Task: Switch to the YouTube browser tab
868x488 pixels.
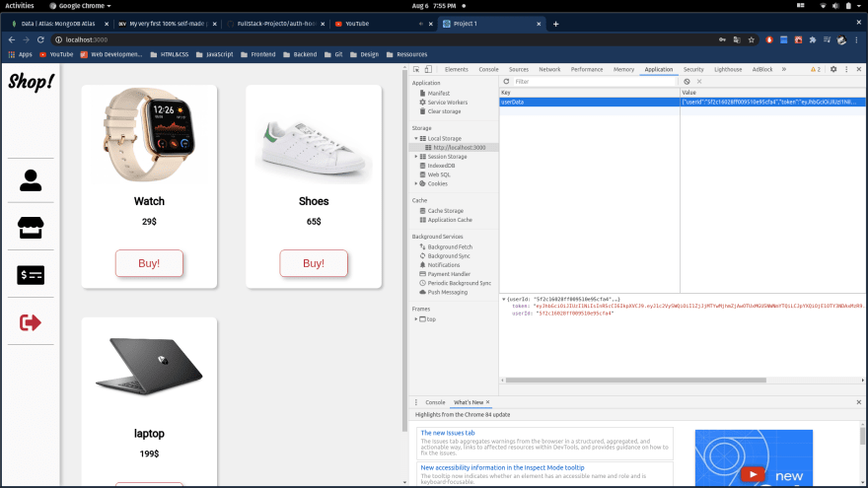Action: 382,24
